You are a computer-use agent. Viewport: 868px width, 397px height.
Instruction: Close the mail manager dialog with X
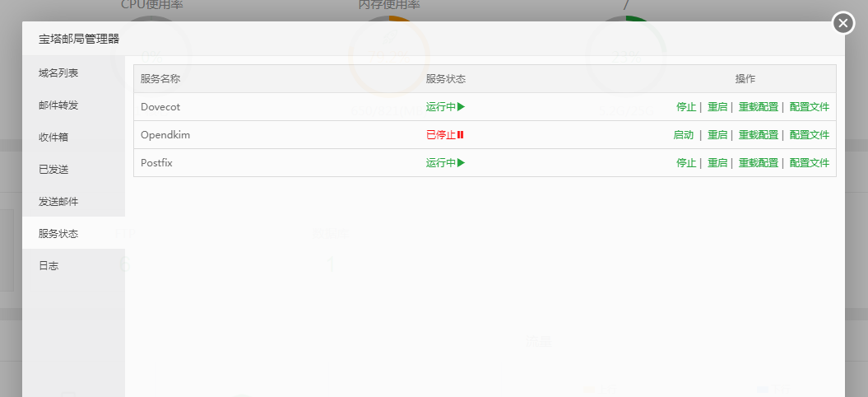click(x=843, y=23)
